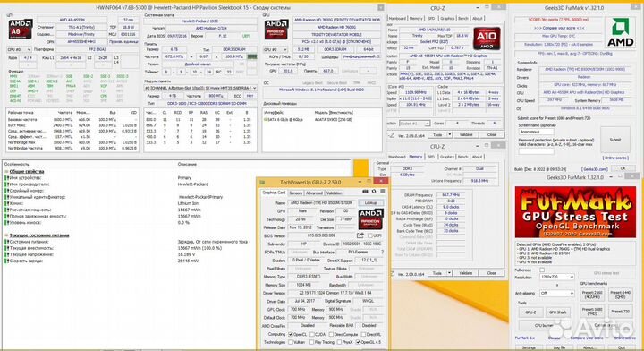Open the GPU #0 dropdown in HWiNFO
This screenshot has height=351, width=644.
tap(275, 49)
